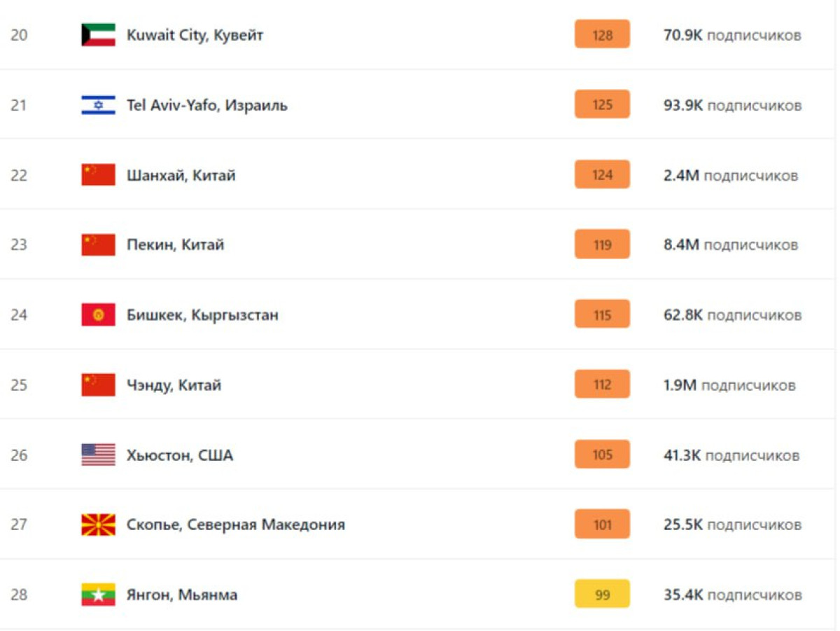This screenshot has width=840, height=631.
Task: Click orange AQI badge showing 128
Action: click(602, 34)
